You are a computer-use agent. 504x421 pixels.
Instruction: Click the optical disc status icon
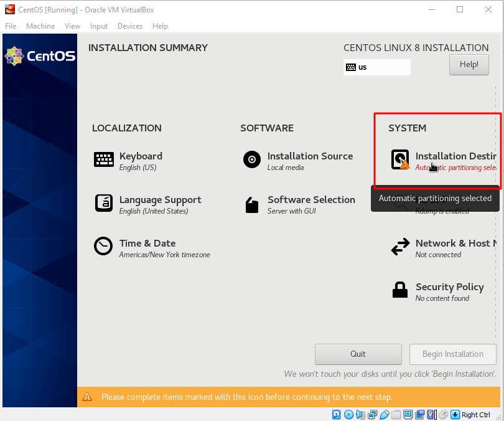[x=348, y=415]
